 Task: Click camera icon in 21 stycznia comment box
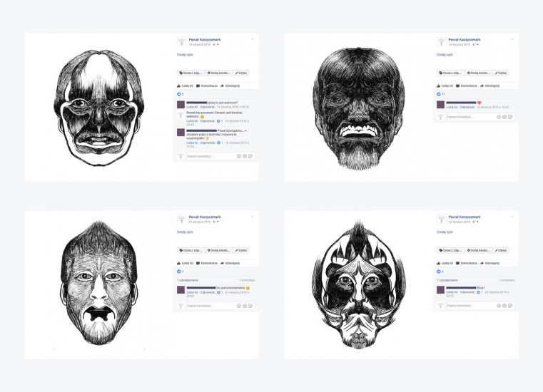click(245, 306)
